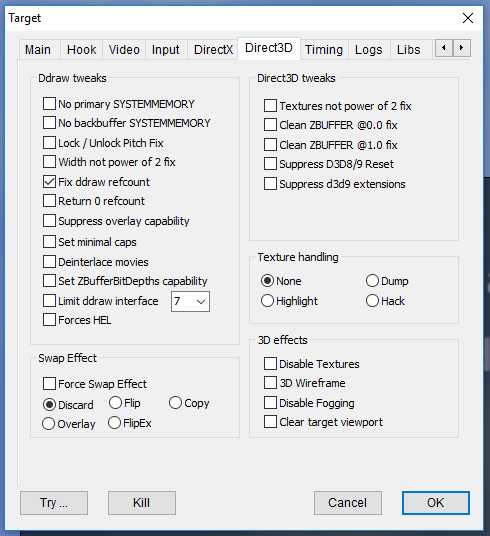
Task: Cancel the Target dialog
Action: (x=348, y=503)
